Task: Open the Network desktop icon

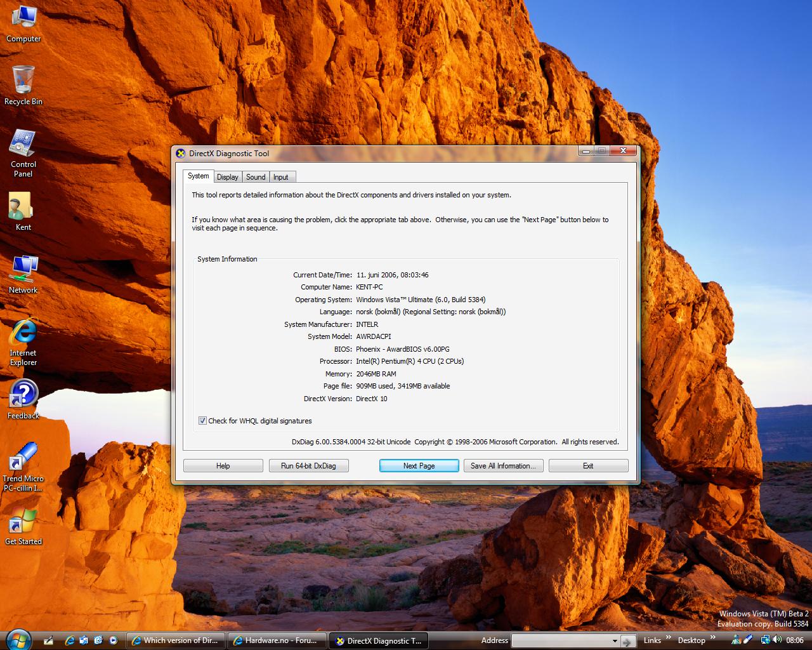Action: coord(23,275)
